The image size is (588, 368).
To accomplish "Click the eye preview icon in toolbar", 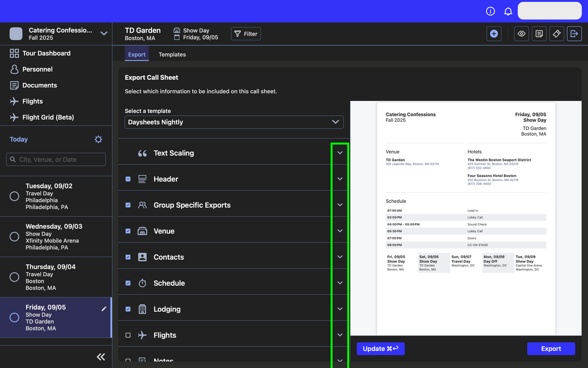I will tap(522, 34).
